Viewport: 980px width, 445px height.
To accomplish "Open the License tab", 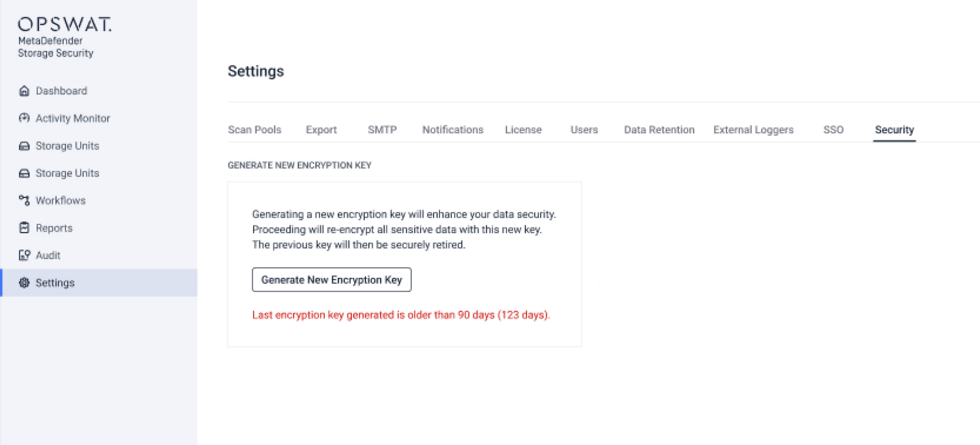I will click(x=523, y=130).
